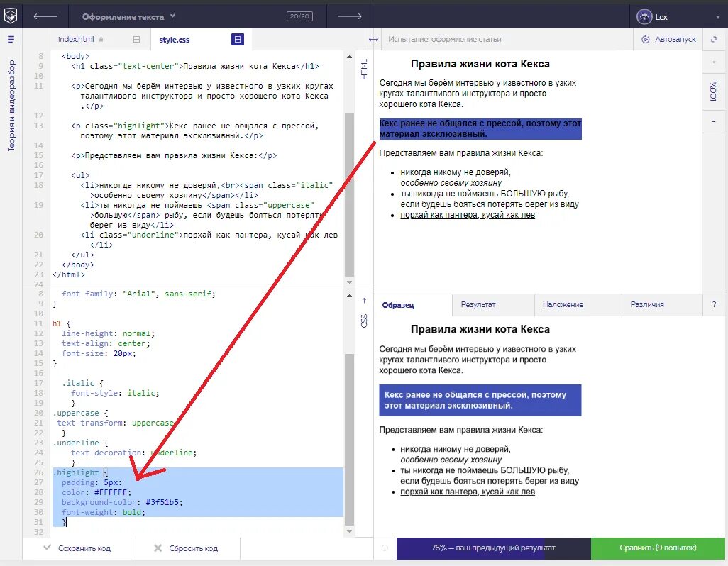
Task: Click the lock icon on the index.html tab
Action: pyautogui.click(x=101, y=40)
